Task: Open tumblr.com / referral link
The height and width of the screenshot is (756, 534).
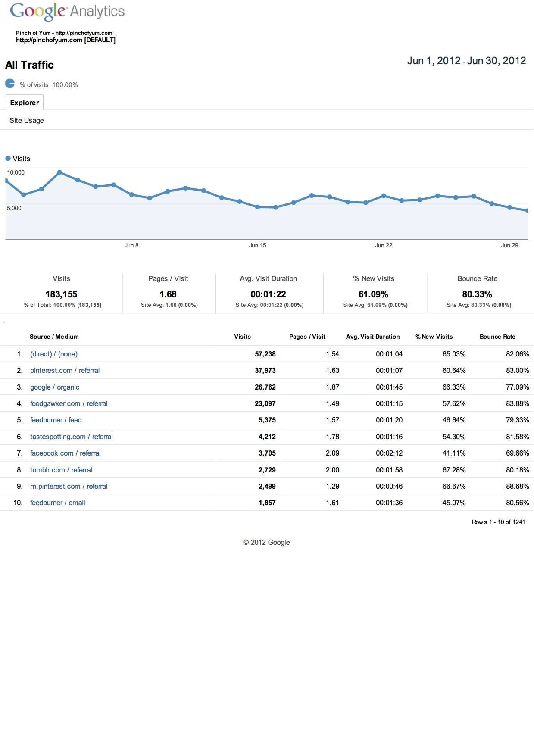Action: click(x=61, y=470)
